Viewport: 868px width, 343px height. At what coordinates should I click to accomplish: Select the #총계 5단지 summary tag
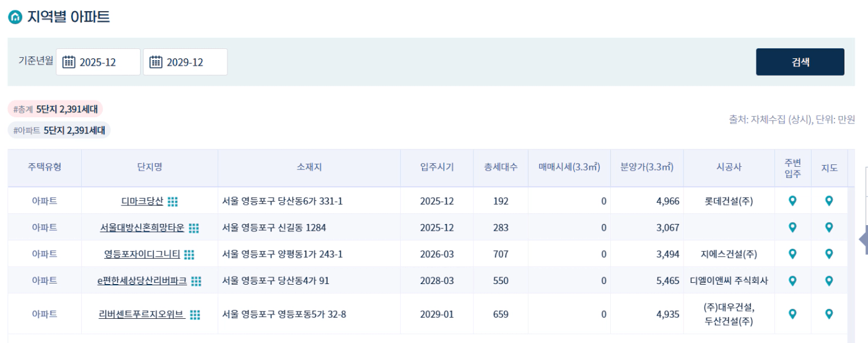(x=55, y=109)
